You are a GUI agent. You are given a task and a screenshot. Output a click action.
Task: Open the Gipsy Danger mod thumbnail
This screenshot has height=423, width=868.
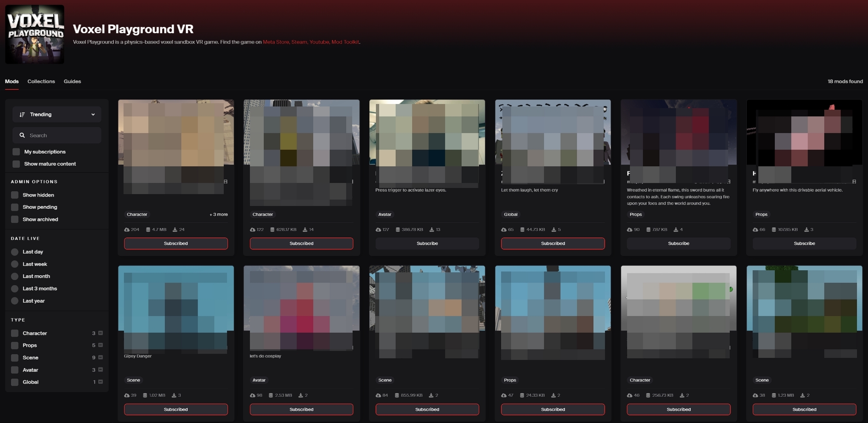click(176, 298)
